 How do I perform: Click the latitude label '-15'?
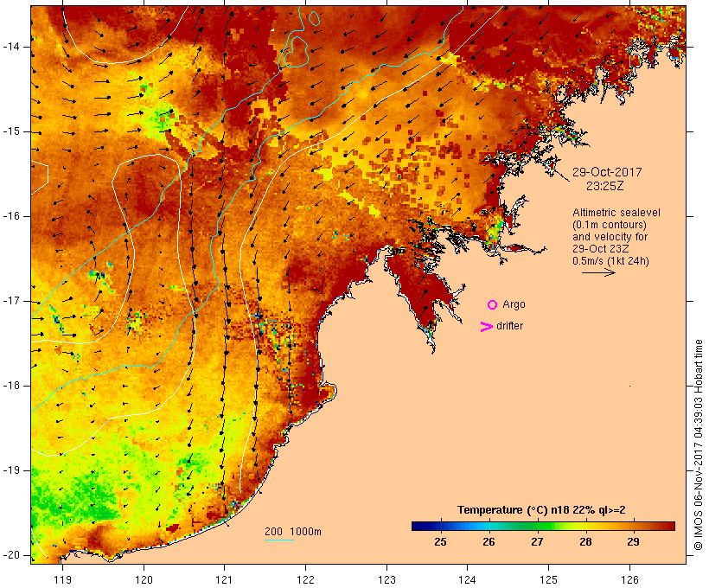pyautogui.click(x=11, y=131)
